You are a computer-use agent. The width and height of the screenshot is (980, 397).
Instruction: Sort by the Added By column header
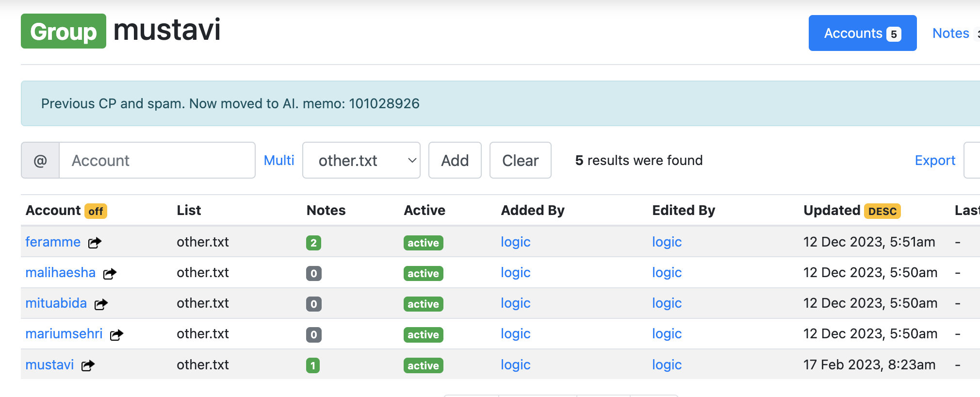click(x=533, y=210)
